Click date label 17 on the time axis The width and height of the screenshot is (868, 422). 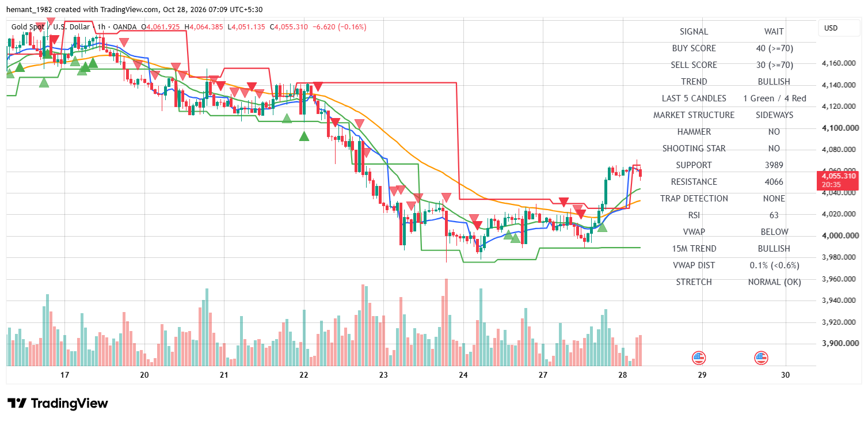64,375
